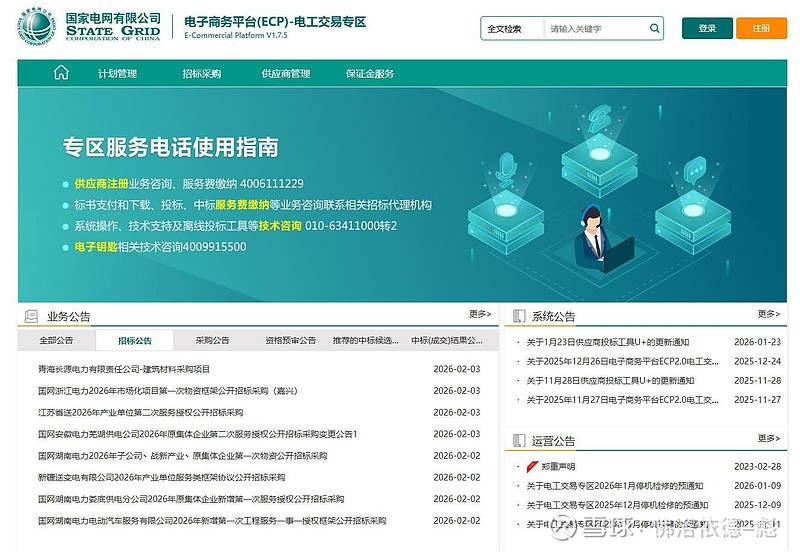Click 更多 in 系统公告 section
The height and width of the screenshot is (552, 800).
[768, 314]
